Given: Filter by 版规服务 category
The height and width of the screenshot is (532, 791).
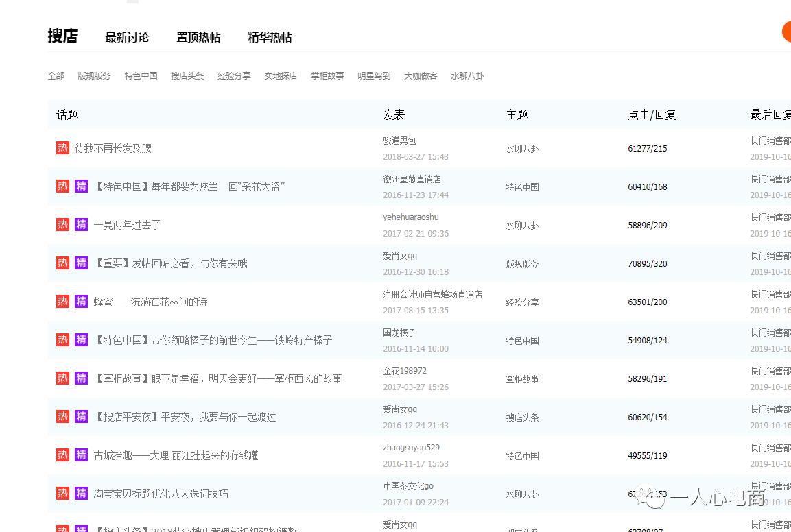Looking at the screenshot, I should (94, 76).
